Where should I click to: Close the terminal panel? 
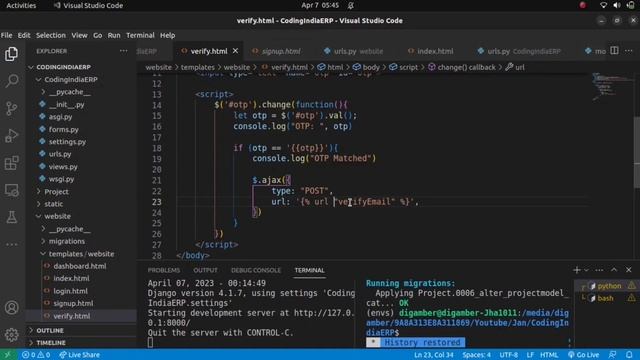pyautogui.click(x=629, y=270)
